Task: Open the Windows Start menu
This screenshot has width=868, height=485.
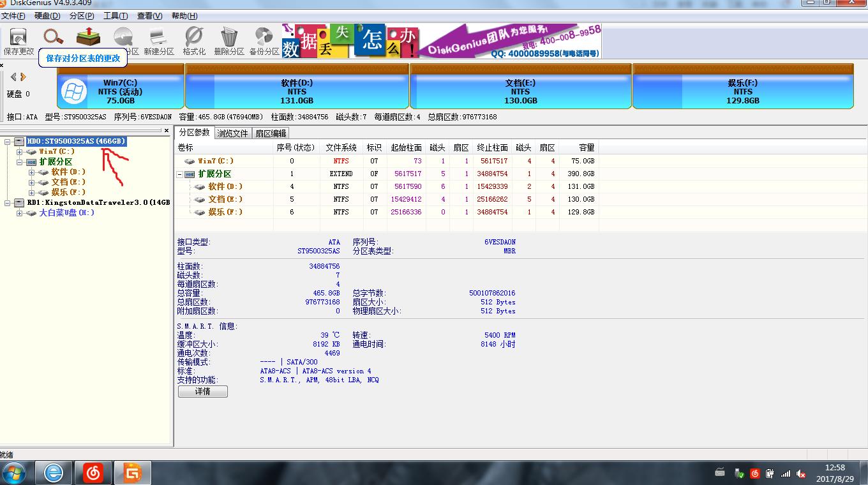Action: (x=14, y=473)
